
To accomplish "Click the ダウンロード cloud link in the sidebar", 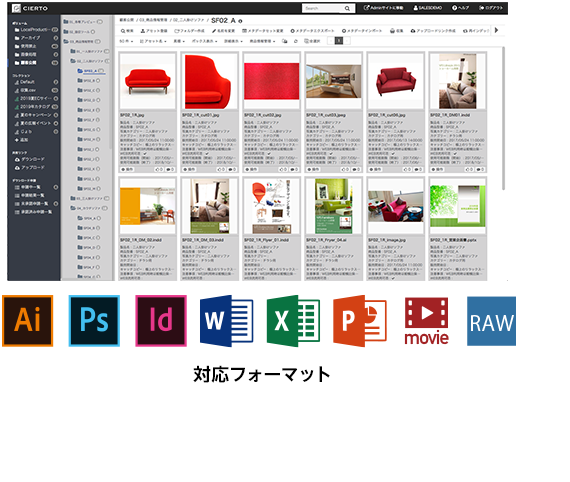I will (30, 160).
